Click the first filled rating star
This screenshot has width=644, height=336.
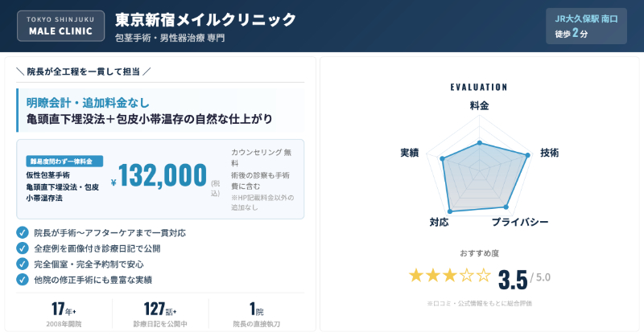tap(416, 276)
